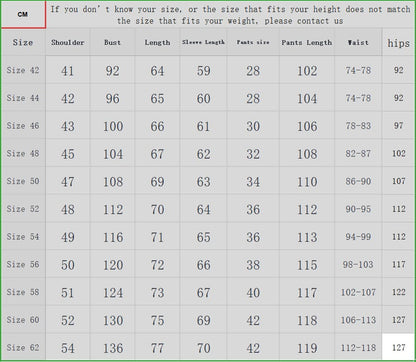Select the "Size 52" row label
Image resolution: width=416 pixels, height=362 pixels.
(23, 209)
